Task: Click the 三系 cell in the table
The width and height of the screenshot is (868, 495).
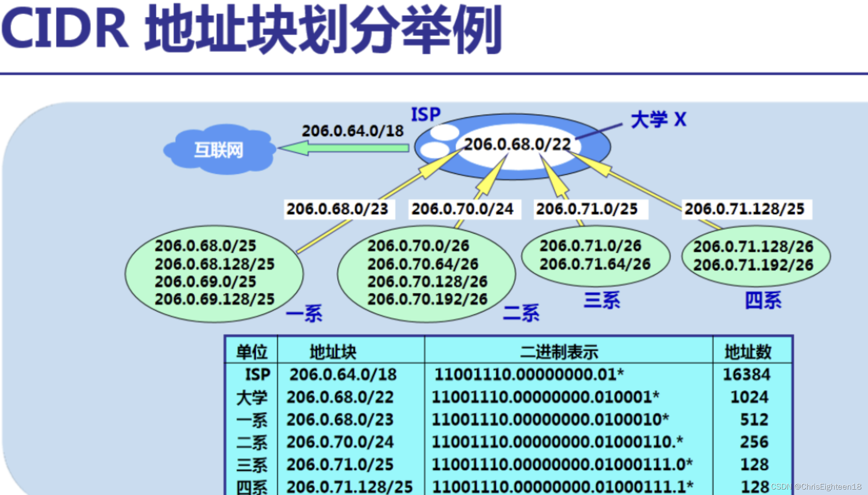Action: point(252,465)
